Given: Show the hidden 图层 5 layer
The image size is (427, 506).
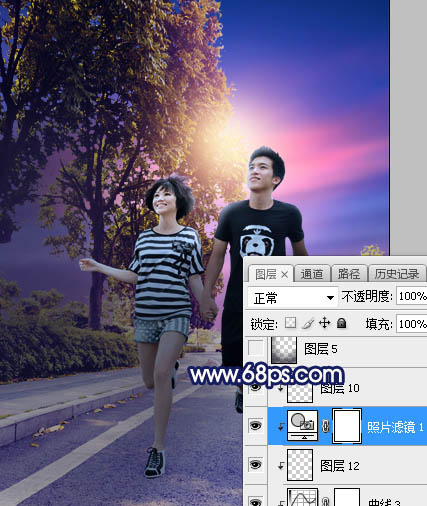Looking at the screenshot, I should [256, 349].
